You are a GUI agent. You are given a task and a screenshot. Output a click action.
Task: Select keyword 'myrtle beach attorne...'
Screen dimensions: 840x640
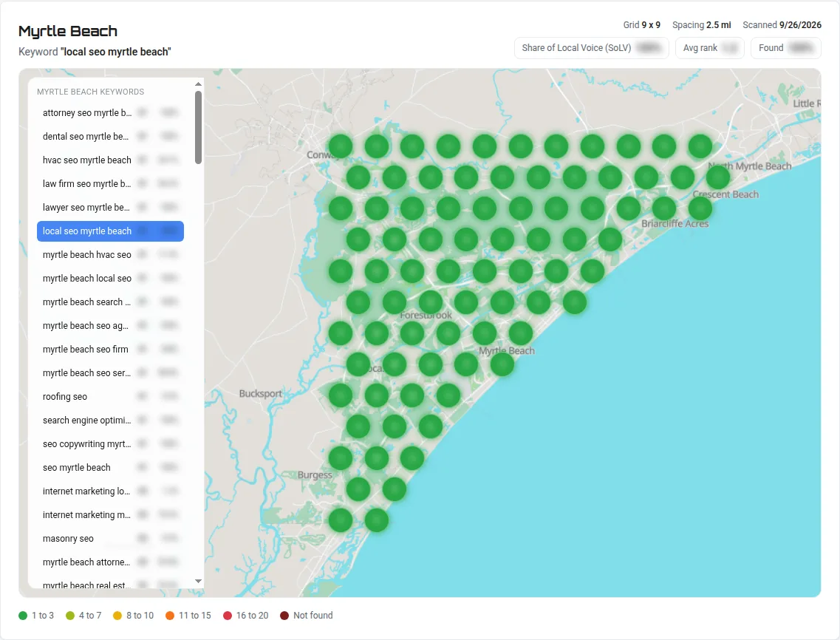click(x=110, y=562)
